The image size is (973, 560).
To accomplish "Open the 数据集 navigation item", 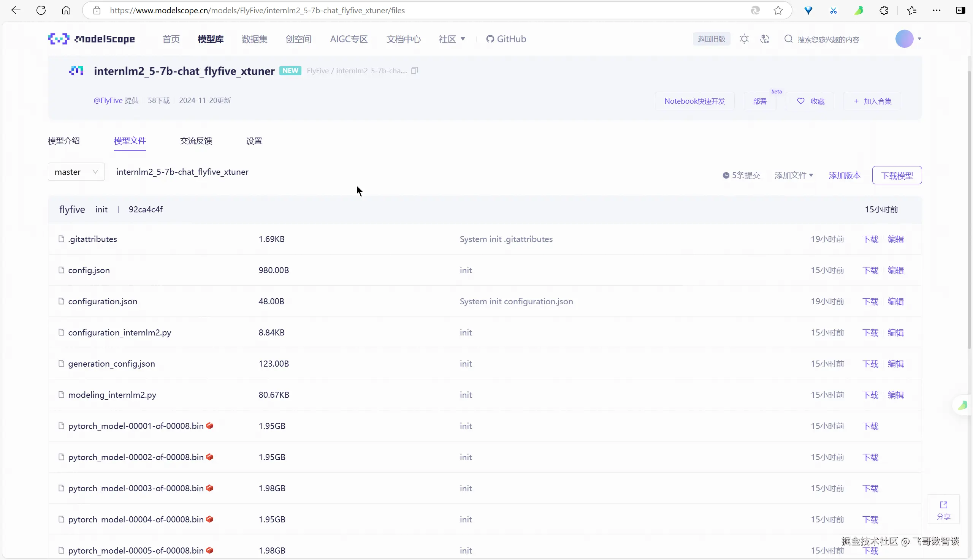I will point(254,39).
